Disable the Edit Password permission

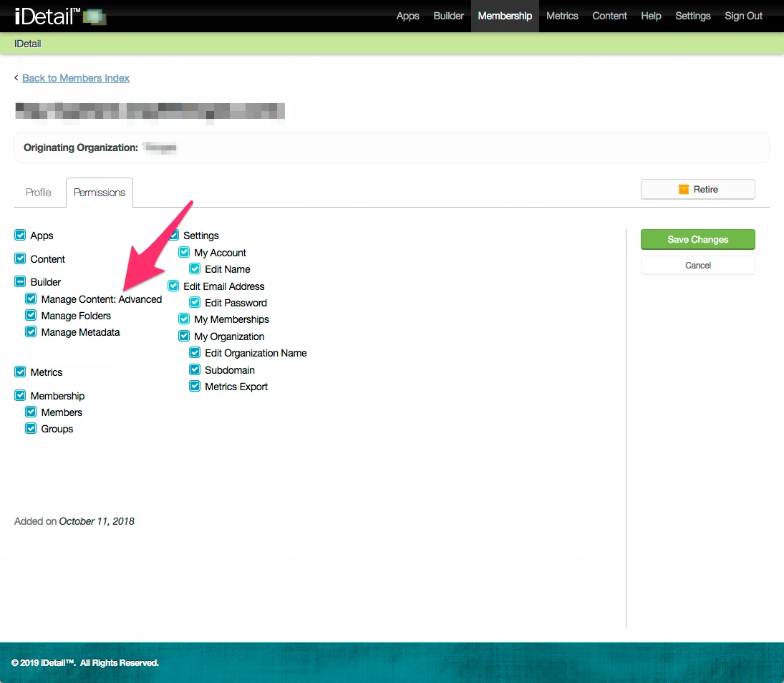(x=195, y=302)
